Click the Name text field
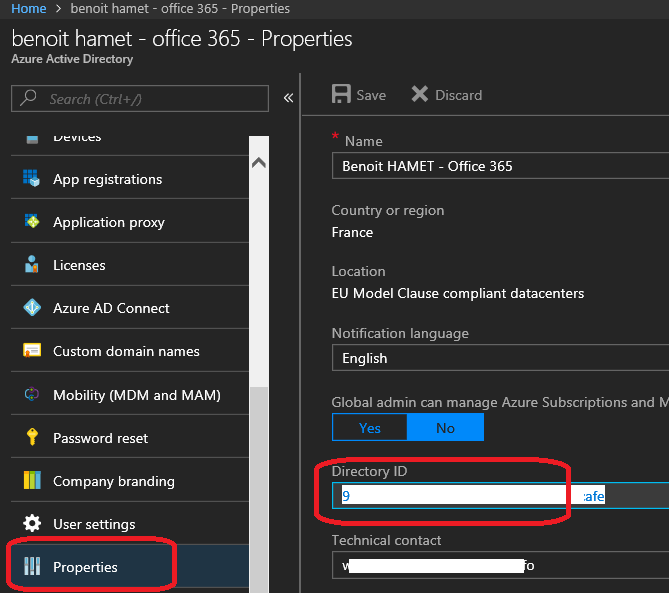Viewport: 669px width, 593px height. tap(500, 166)
